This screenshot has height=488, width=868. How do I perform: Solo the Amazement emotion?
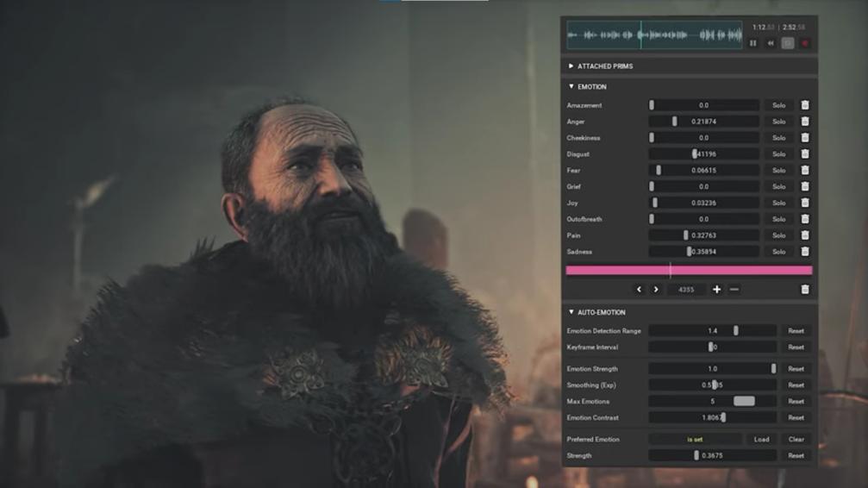[x=779, y=105]
